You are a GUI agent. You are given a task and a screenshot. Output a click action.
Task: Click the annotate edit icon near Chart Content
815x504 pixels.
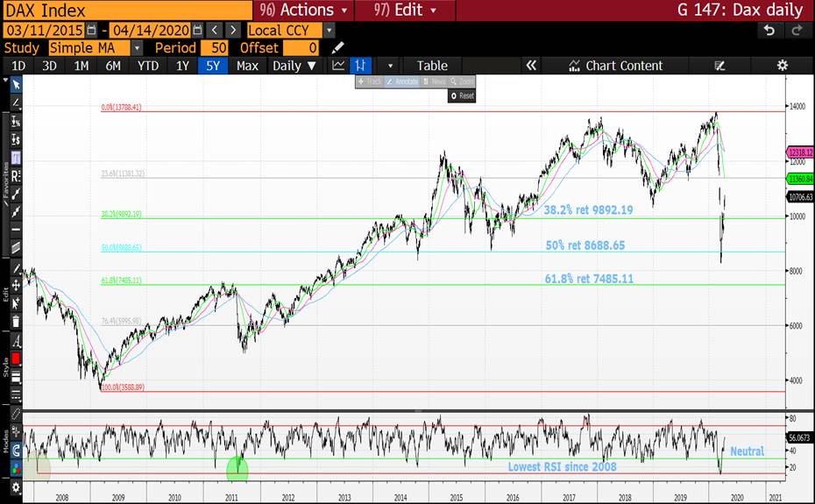pyautogui.click(x=719, y=66)
